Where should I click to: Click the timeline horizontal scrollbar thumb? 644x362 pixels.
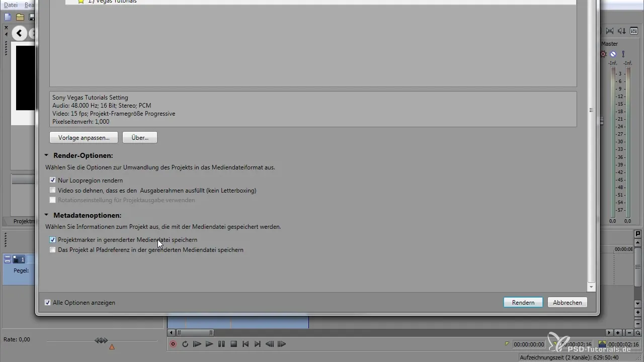pos(194,332)
